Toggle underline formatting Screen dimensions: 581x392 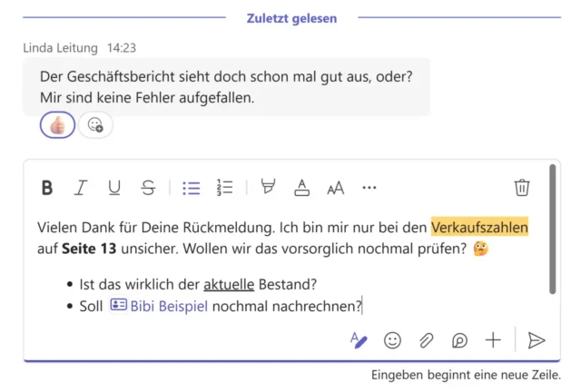click(x=114, y=188)
